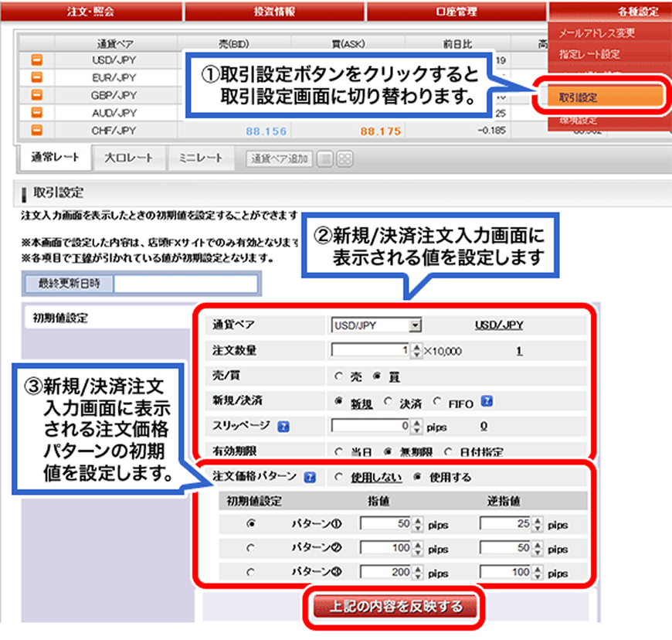Open the 注文価格パターン help icon
Screen dimensions: 672x640
tap(309, 476)
